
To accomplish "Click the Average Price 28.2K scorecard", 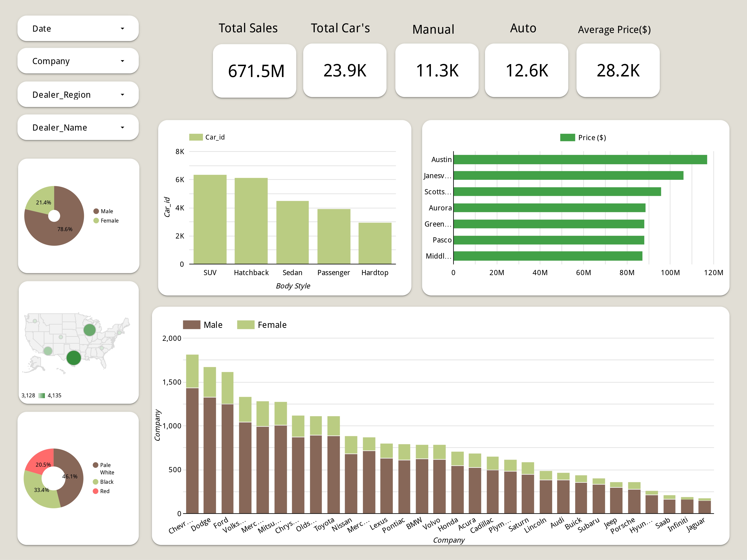I will (618, 70).
